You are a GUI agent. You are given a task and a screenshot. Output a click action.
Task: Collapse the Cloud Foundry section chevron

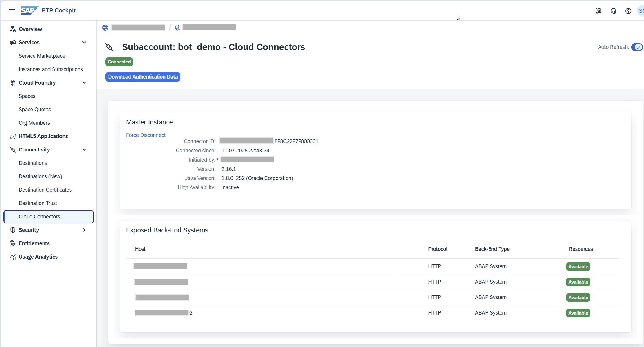[84, 83]
